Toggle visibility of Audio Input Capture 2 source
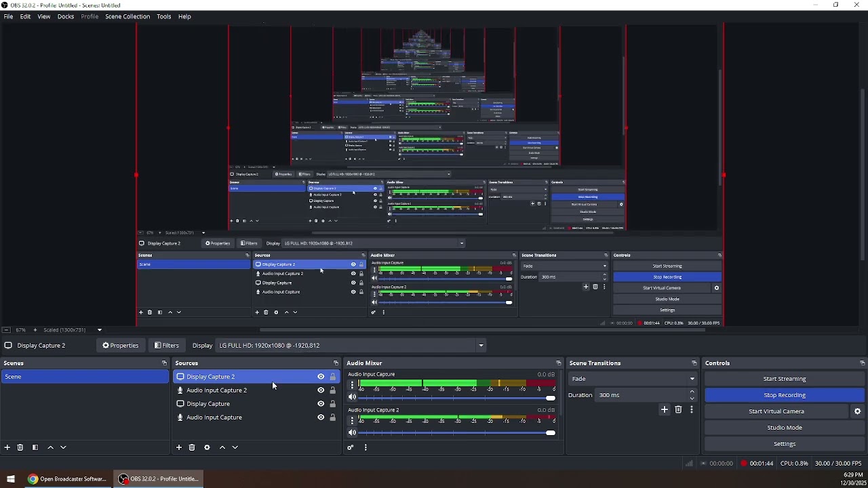The width and height of the screenshot is (868, 488). tap(321, 390)
